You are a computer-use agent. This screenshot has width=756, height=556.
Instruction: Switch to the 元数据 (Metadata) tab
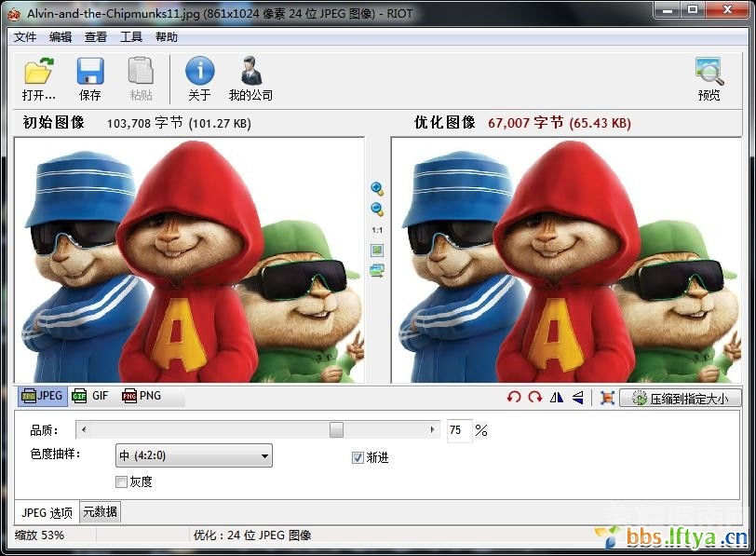[101, 512]
